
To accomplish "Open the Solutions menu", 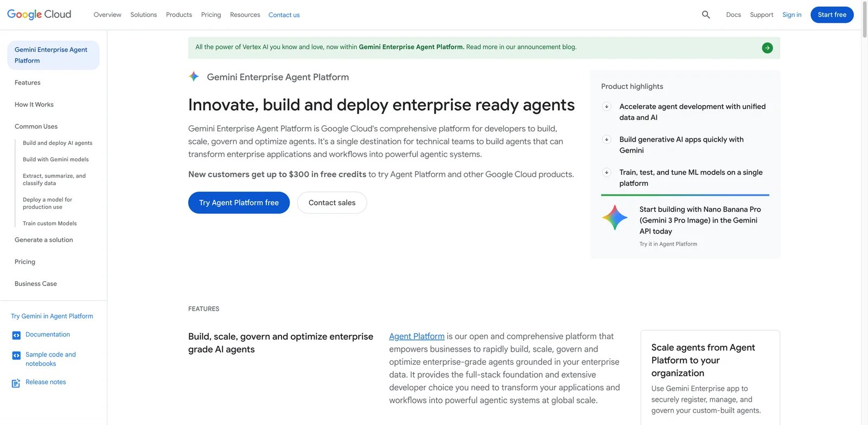I will pos(144,15).
